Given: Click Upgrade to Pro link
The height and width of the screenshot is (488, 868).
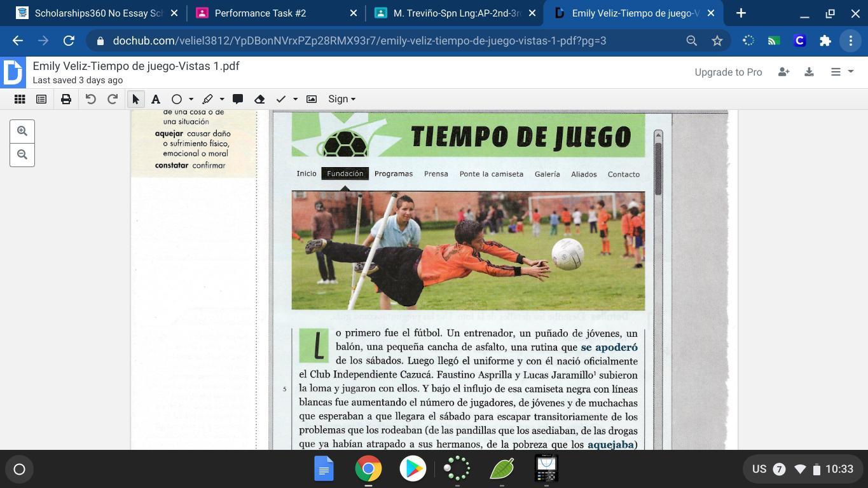Looking at the screenshot, I should coord(728,72).
